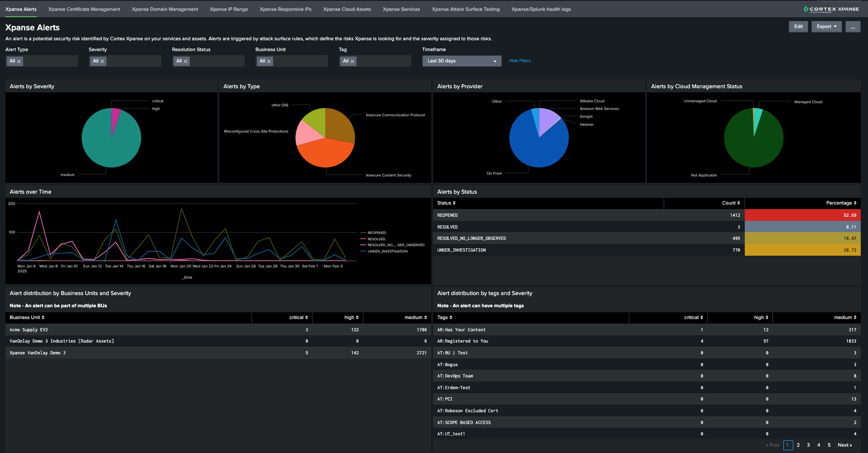Open Xpanse/Splunk health logs tab
868x453 pixels.
click(541, 9)
